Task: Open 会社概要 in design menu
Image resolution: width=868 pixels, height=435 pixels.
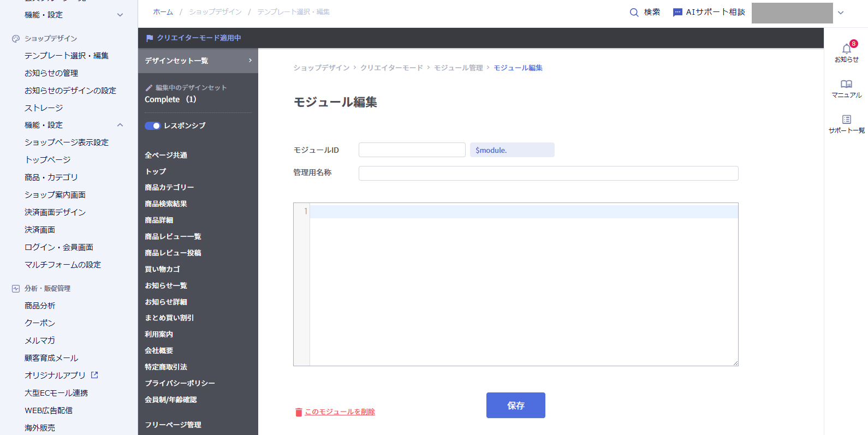Action: 159,350
